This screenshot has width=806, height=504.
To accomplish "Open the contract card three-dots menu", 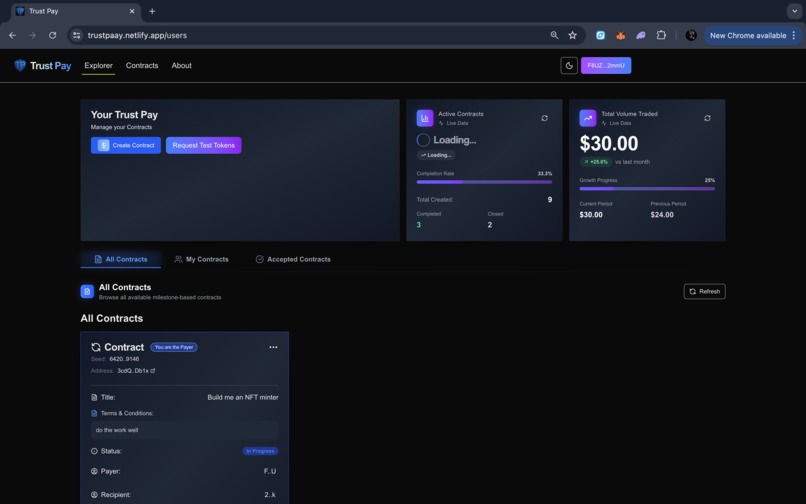I will (x=273, y=347).
